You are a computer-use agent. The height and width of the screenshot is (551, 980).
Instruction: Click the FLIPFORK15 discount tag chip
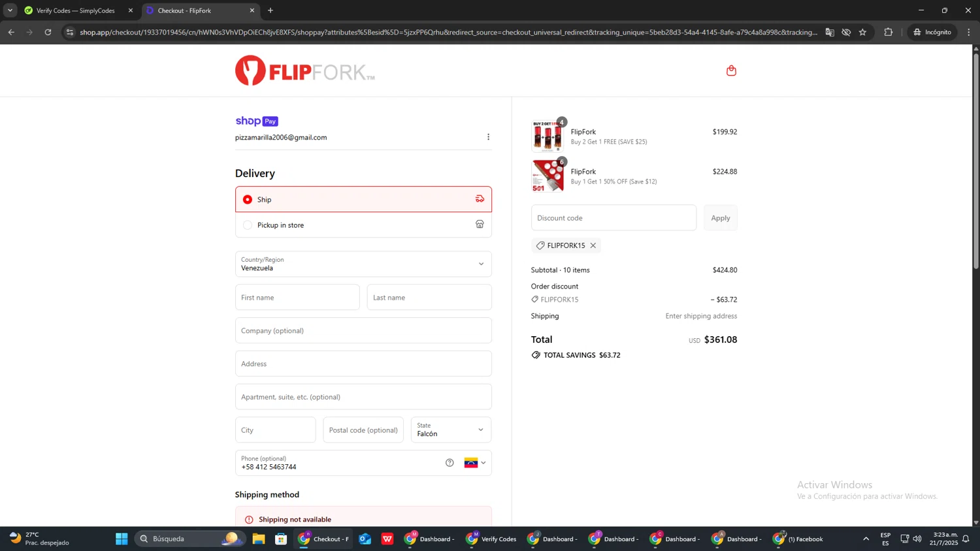(566, 245)
